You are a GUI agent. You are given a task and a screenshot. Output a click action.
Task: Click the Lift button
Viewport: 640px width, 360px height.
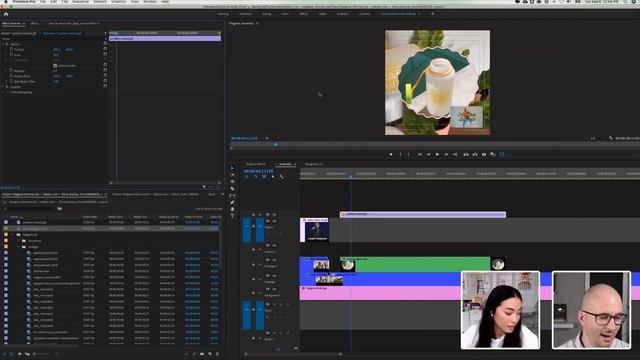pyautogui.click(x=466, y=155)
